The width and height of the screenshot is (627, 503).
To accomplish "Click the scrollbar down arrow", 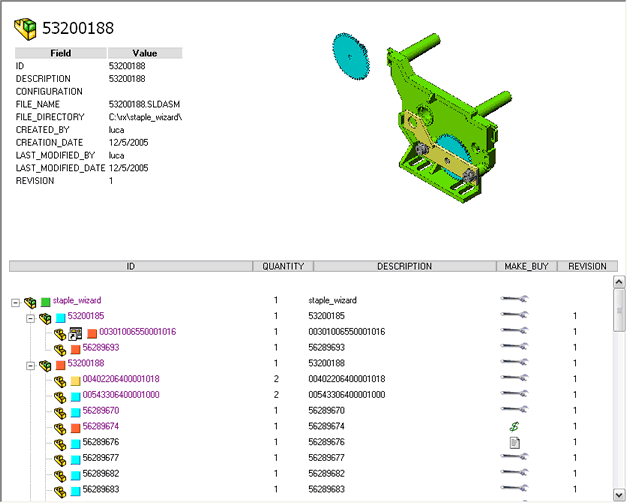I will point(619,494).
